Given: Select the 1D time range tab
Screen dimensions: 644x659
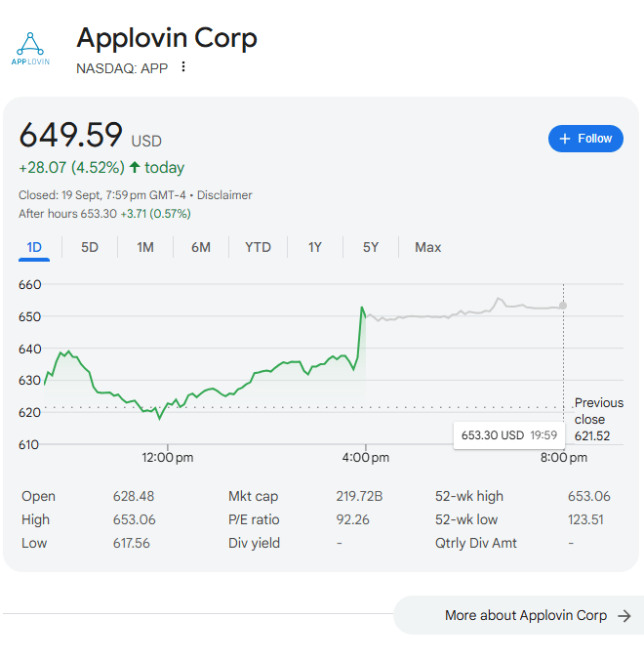Looking at the screenshot, I should pos(34,247).
